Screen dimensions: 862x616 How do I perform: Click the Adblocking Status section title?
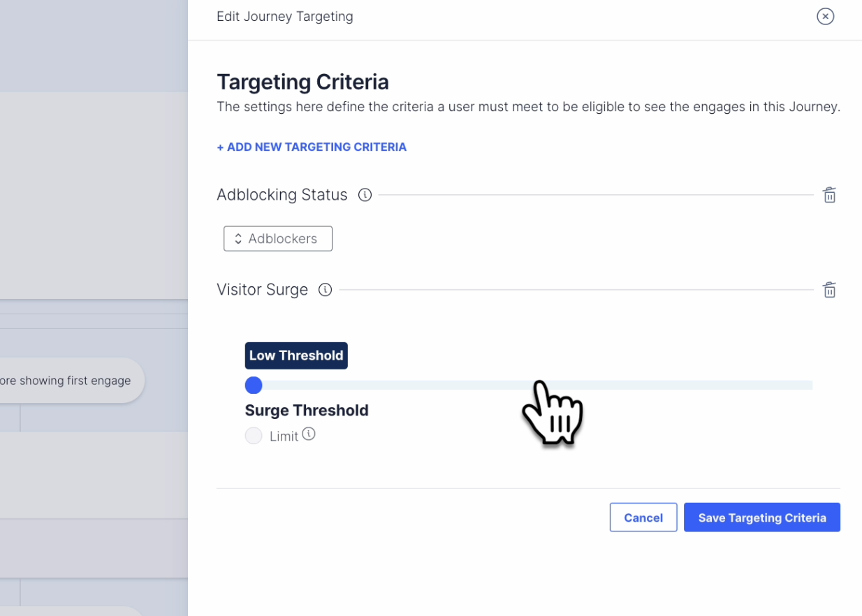pos(282,195)
